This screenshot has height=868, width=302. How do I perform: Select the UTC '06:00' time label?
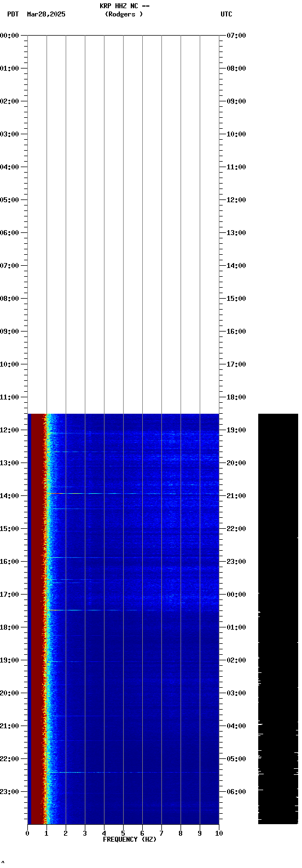click(236, 792)
